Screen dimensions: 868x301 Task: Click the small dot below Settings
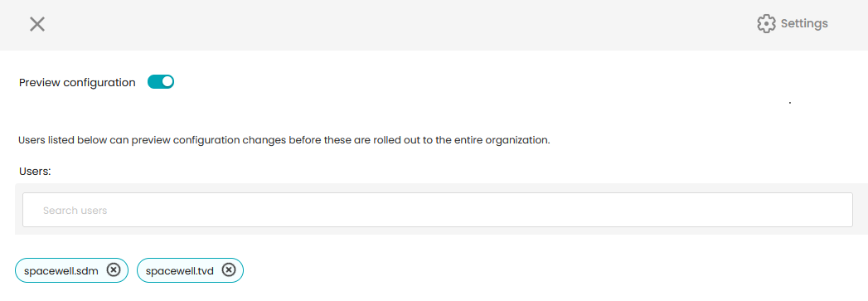coord(789,103)
